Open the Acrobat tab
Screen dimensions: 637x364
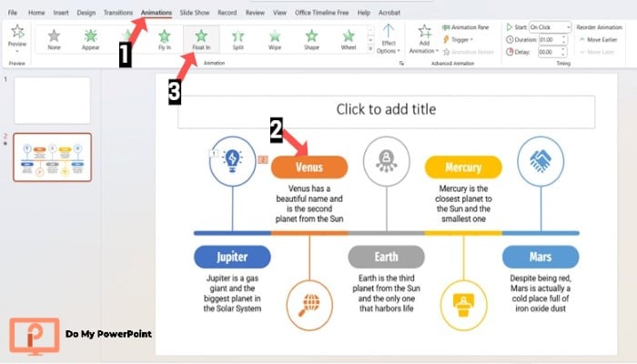[389, 13]
